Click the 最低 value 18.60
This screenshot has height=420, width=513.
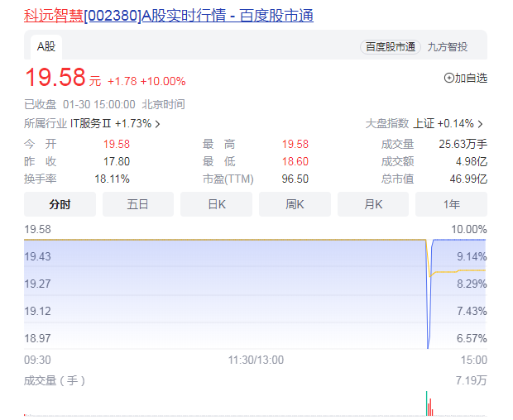tap(295, 161)
